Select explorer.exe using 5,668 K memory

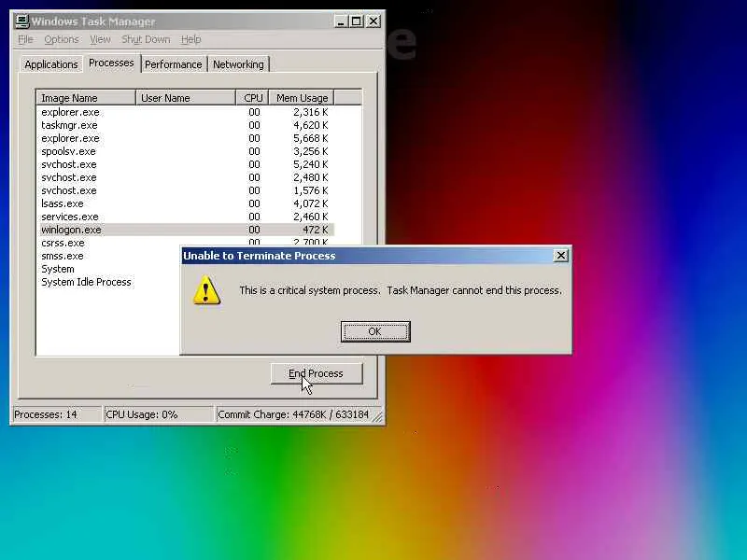click(x=187, y=138)
